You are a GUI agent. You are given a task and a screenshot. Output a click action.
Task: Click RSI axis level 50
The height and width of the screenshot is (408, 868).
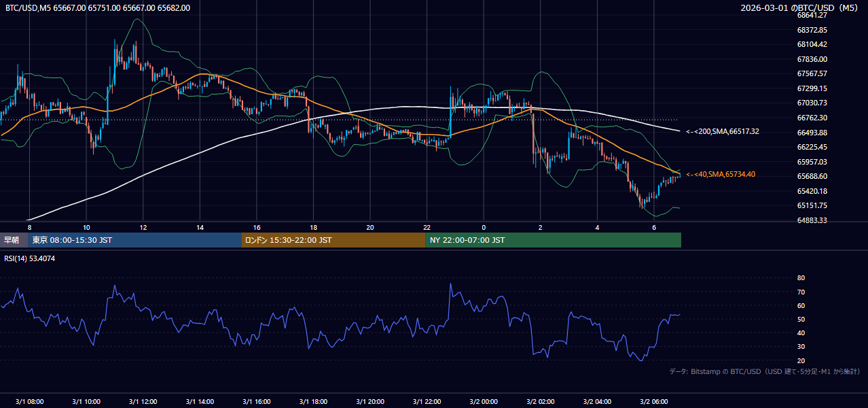pyautogui.click(x=801, y=319)
